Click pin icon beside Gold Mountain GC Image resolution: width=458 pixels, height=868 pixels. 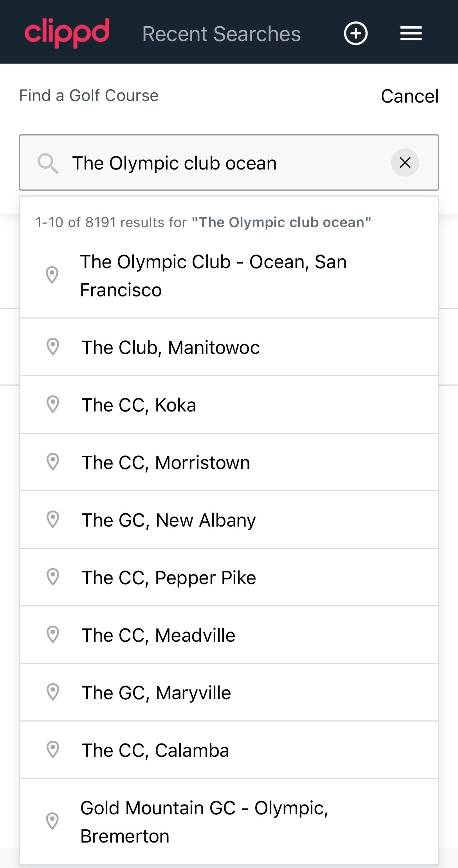[x=52, y=821]
